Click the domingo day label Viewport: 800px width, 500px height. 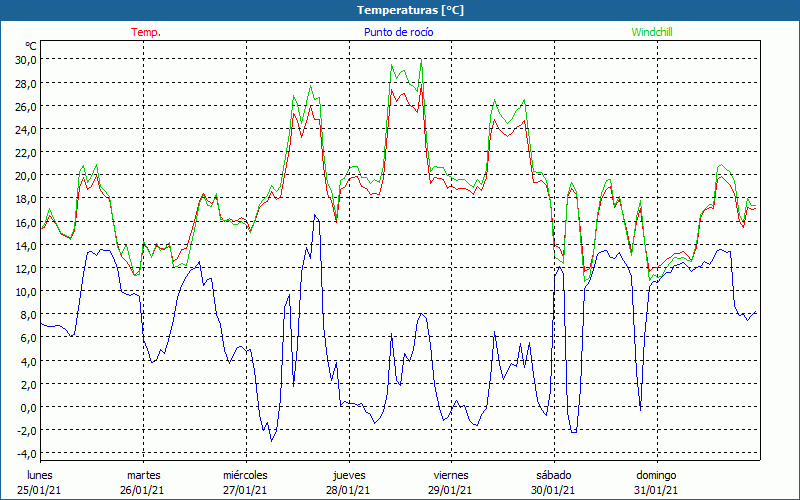[x=656, y=475]
